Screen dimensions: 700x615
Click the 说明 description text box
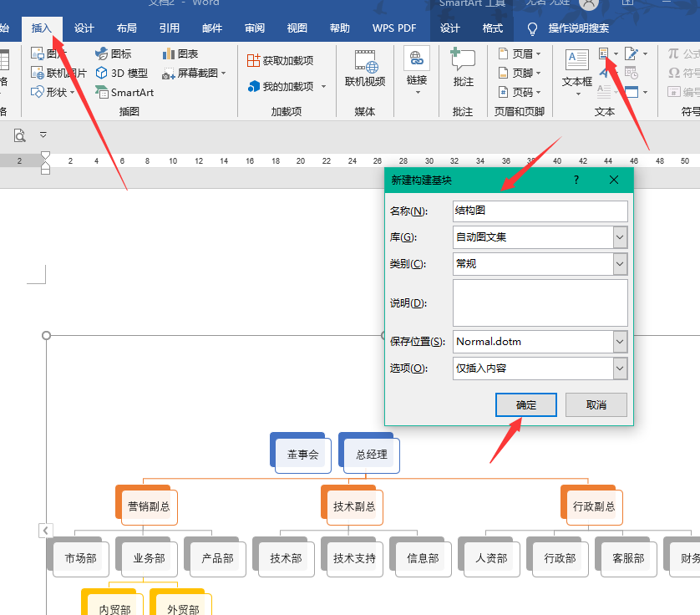(x=540, y=303)
